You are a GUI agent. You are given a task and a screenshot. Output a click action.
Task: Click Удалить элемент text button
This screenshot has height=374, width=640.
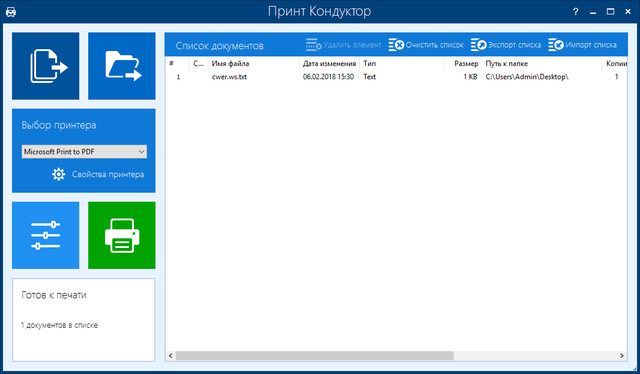pos(352,45)
